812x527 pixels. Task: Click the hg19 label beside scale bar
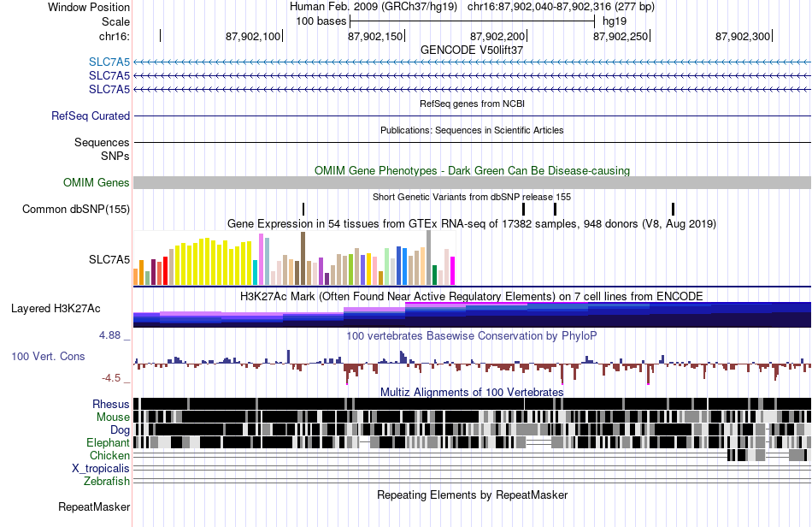[x=615, y=21]
